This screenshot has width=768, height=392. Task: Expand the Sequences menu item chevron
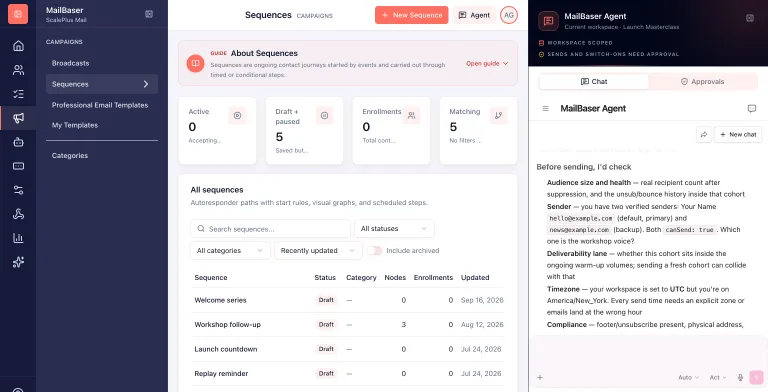(146, 84)
